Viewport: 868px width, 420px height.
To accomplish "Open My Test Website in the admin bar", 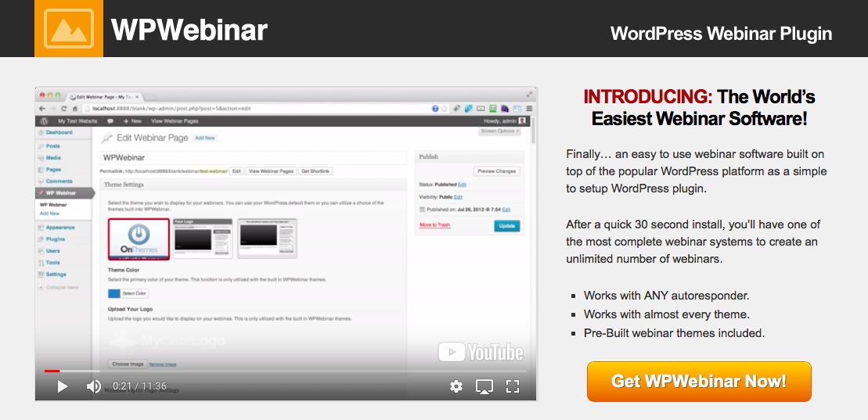I will (77, 121).
